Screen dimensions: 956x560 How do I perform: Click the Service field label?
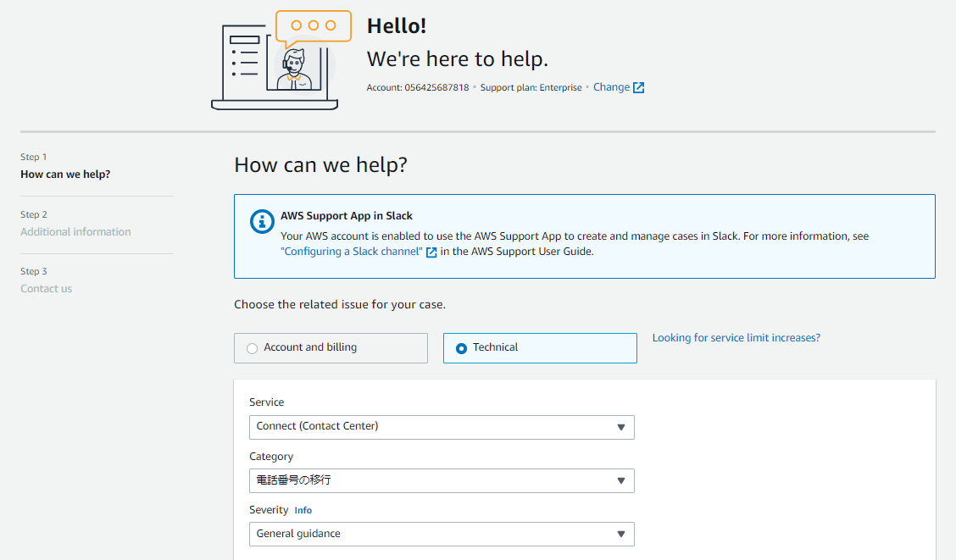pyautogui.click(x=266, y=402)
